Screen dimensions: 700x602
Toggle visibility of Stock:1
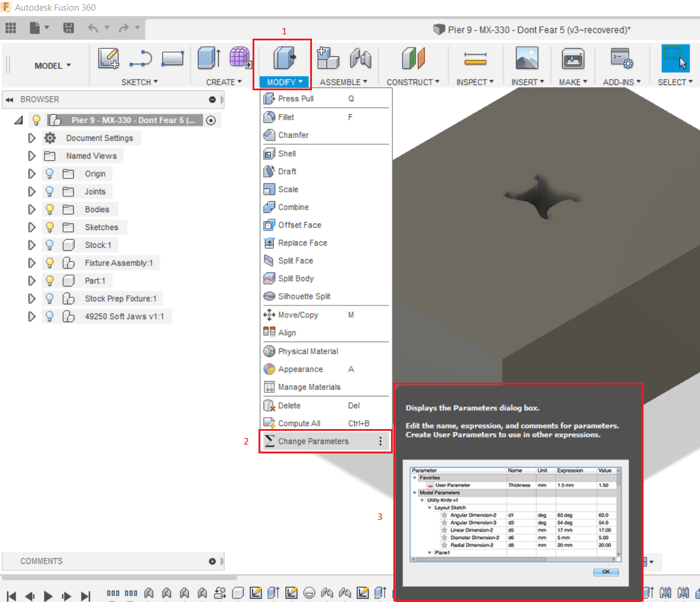click(x=49, y=245)
